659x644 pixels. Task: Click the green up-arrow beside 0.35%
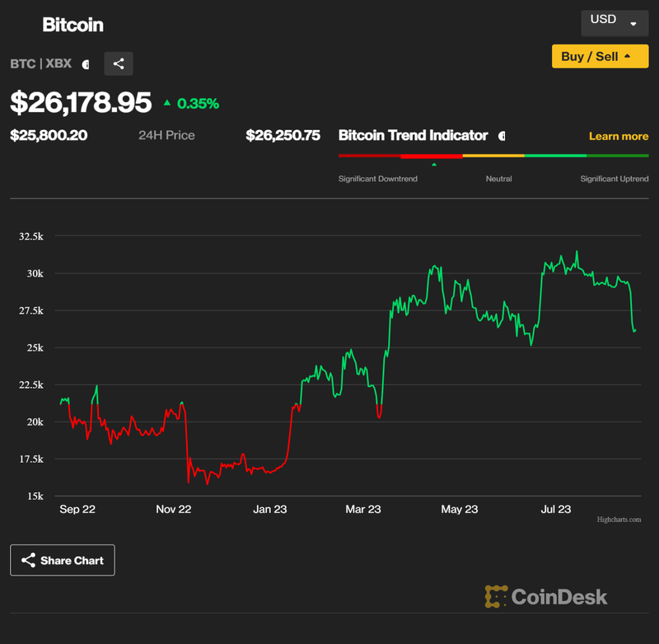pos(167,103)
